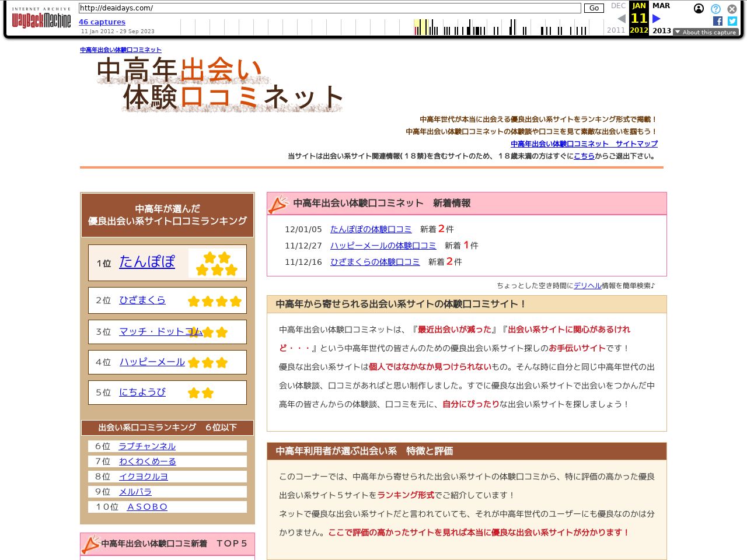
Task: Open the ハッピーメール ranking link
Action: tap(152, 362)
